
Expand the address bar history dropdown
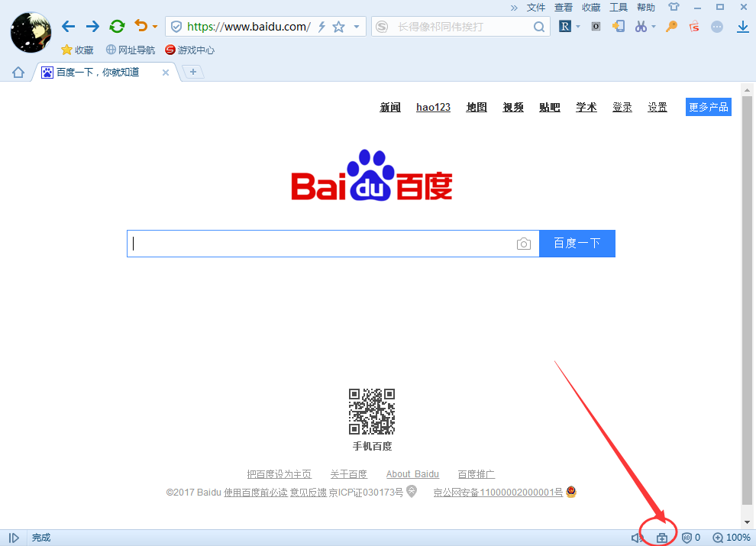357,27
